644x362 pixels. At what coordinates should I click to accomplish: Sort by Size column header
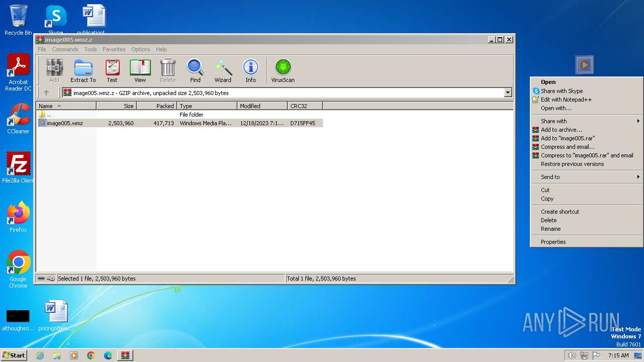tap(117, 106)
